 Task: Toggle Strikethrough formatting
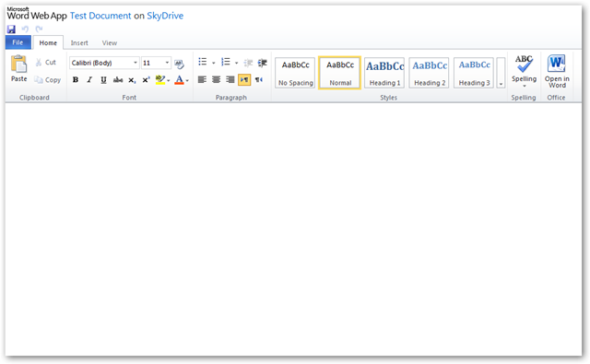pyautogui.click(x=118, y=80)
